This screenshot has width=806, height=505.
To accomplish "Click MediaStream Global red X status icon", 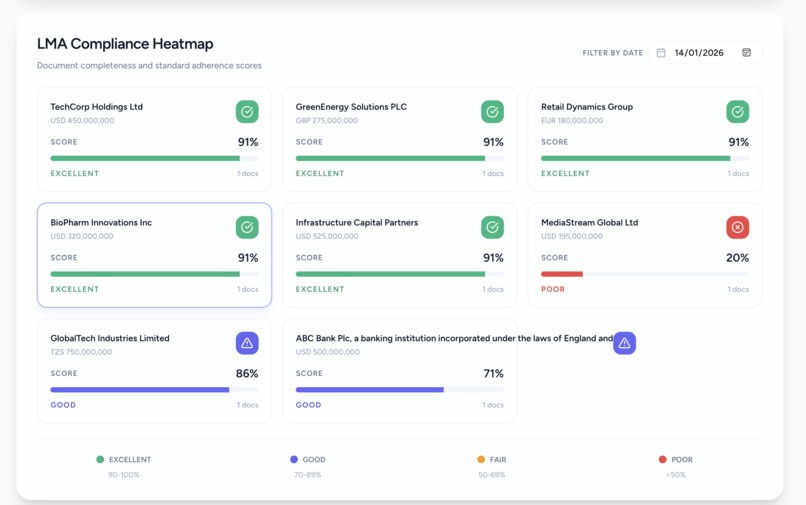I will click(x=738, y=227).
